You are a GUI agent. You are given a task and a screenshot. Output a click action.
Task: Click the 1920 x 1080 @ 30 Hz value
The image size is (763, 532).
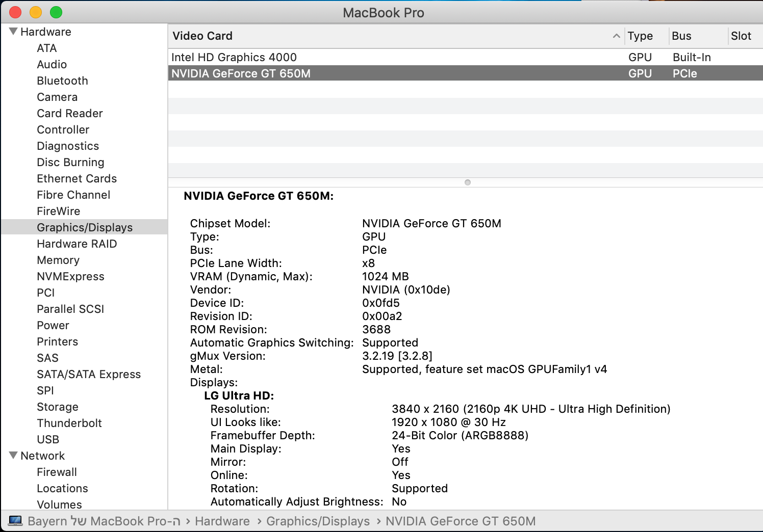click(x=449, y=422)
